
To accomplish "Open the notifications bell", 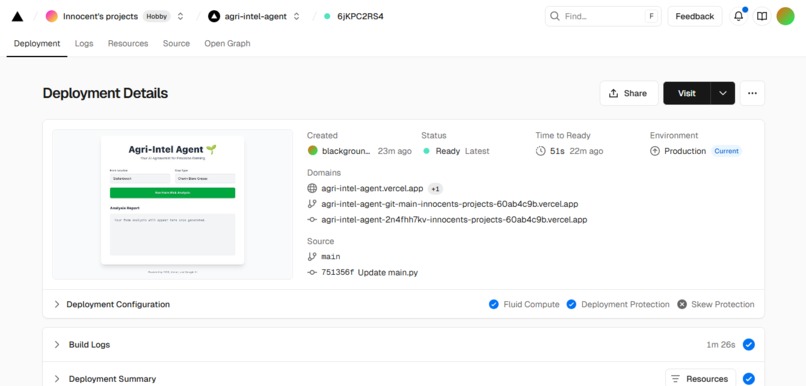I will point(739,16).
